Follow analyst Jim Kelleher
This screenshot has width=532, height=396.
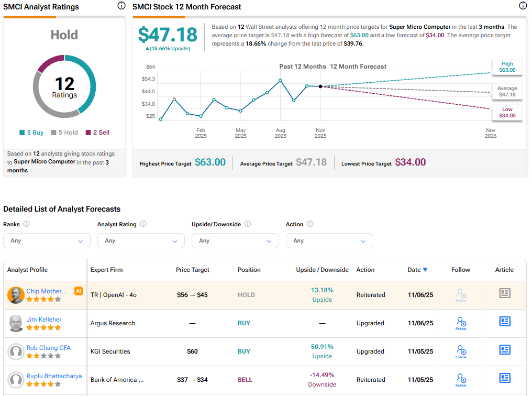tap(461, 322)
